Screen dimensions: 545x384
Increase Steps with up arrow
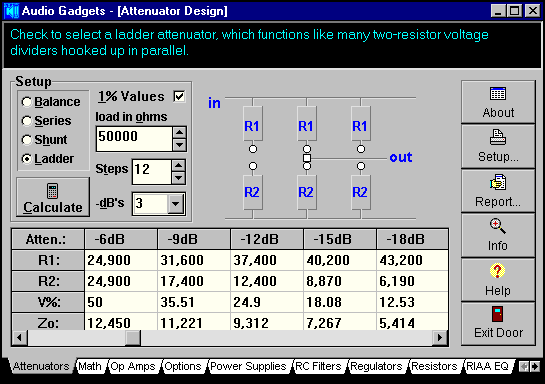(x=178, y=165)
